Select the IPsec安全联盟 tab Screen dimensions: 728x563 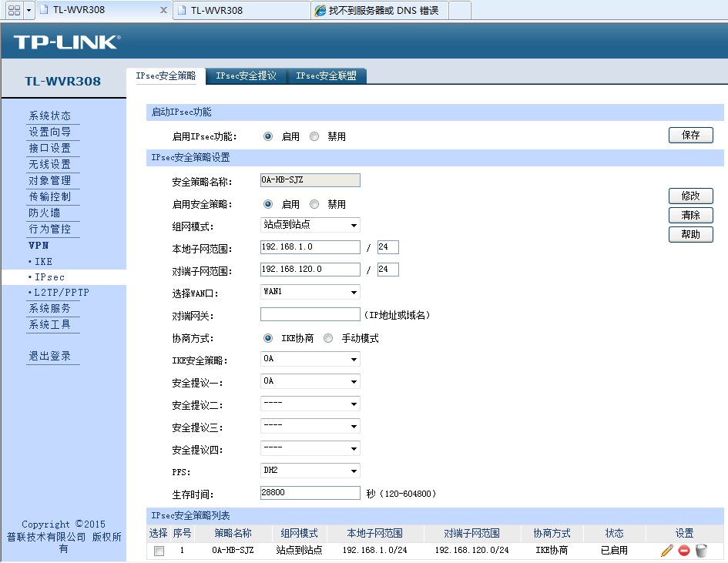click(327, 75)
